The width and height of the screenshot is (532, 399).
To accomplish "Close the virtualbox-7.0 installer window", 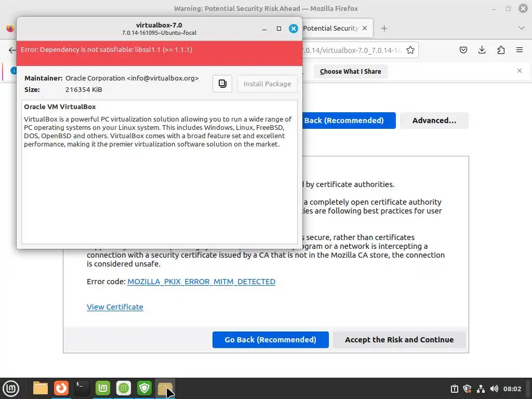I will click(x=294, y=29).
